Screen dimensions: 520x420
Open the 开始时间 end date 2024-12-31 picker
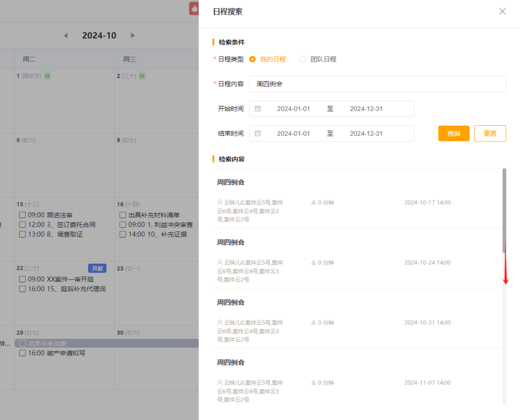pos(366,109)
